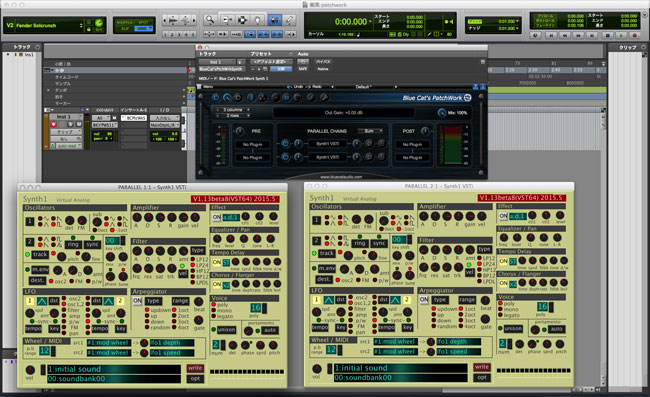Click the PRE gain knob in PatchWork

(240, 131)
